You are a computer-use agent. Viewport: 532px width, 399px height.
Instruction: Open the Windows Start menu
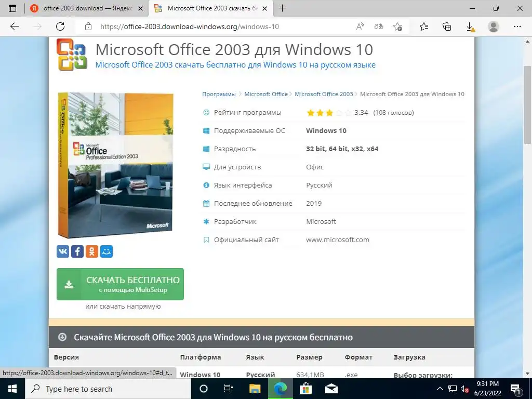pyautogui.click(x=12, y=389)
